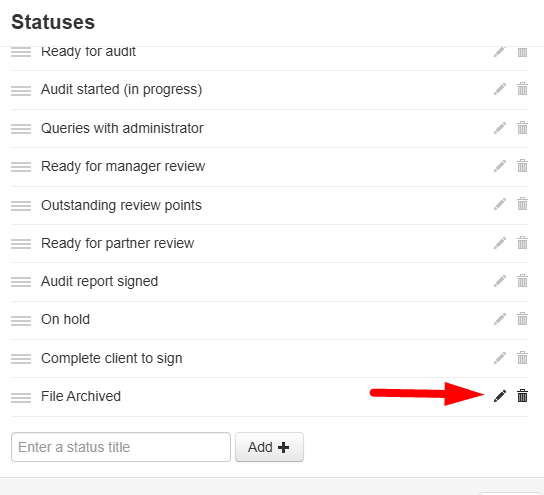Delete Complete client to sign status
544x495 pixels.
click(522, 358)
